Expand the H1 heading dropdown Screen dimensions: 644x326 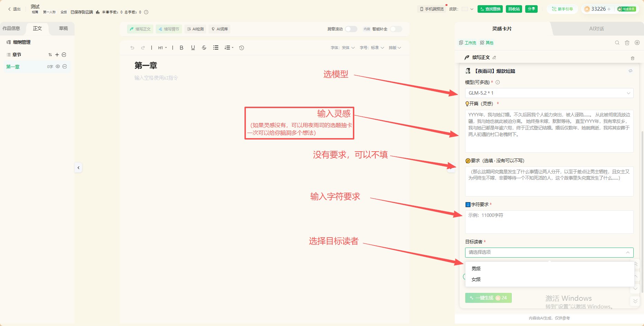pos(162,48)
